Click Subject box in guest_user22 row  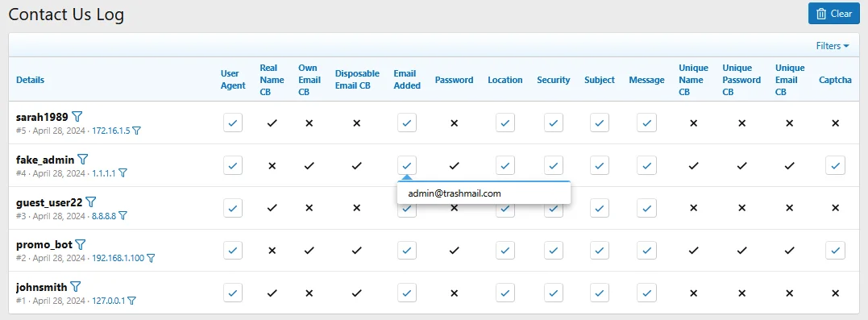pyautogui.click(x=600, y=208)
